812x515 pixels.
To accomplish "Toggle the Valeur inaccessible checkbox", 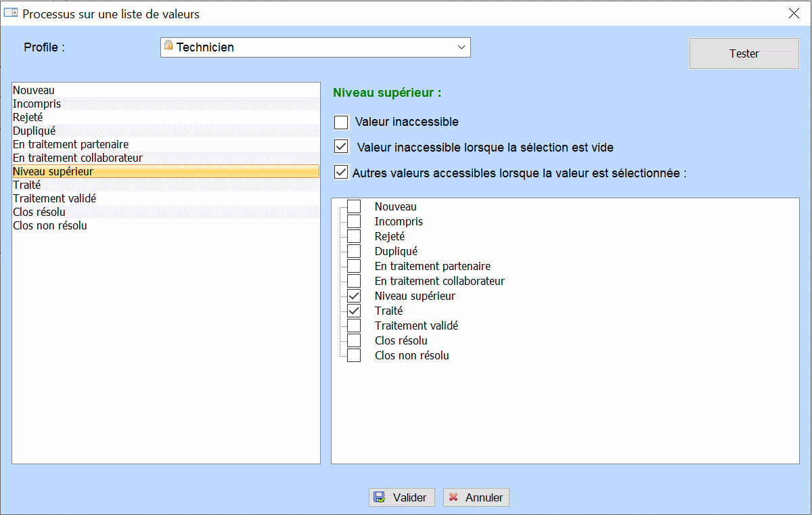I will (342, 122).
